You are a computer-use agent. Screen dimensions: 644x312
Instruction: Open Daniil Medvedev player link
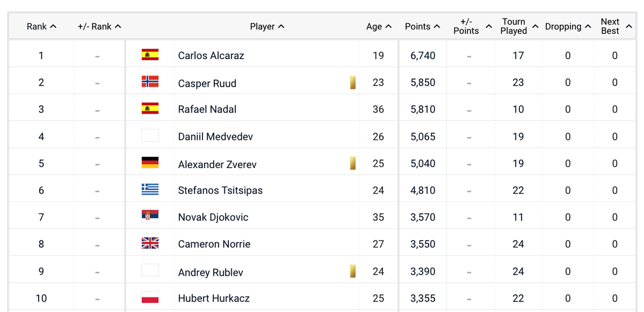pyautogui.click(x=215, y=136)
